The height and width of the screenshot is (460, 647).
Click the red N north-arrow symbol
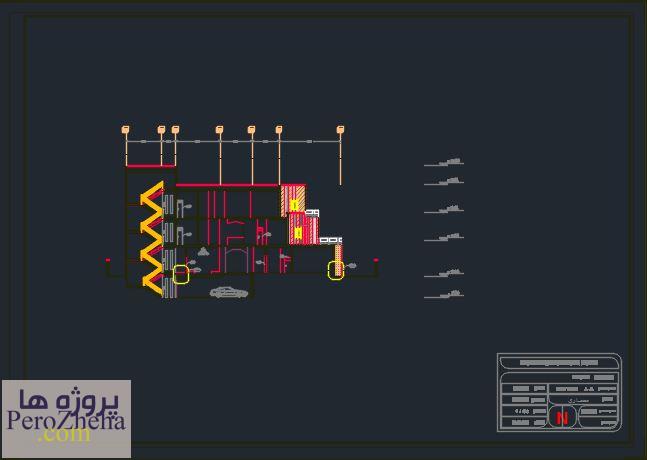[x=560, y=418]
